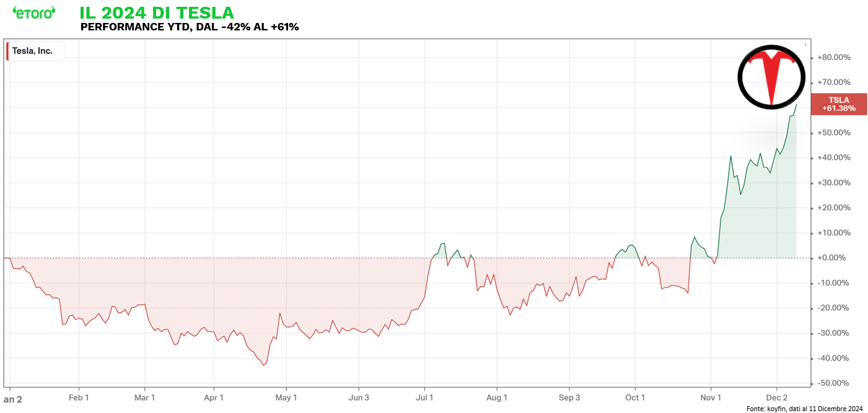Click the 'Jun 3' date label
868x413 pixels.
(x=359, y=397)
